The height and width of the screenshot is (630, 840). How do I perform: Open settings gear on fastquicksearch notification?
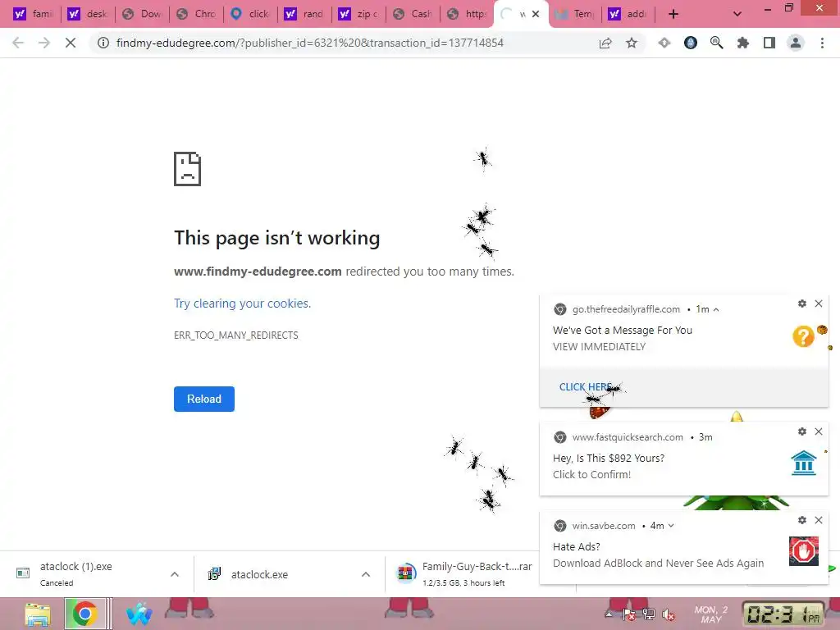pos(802,431)
